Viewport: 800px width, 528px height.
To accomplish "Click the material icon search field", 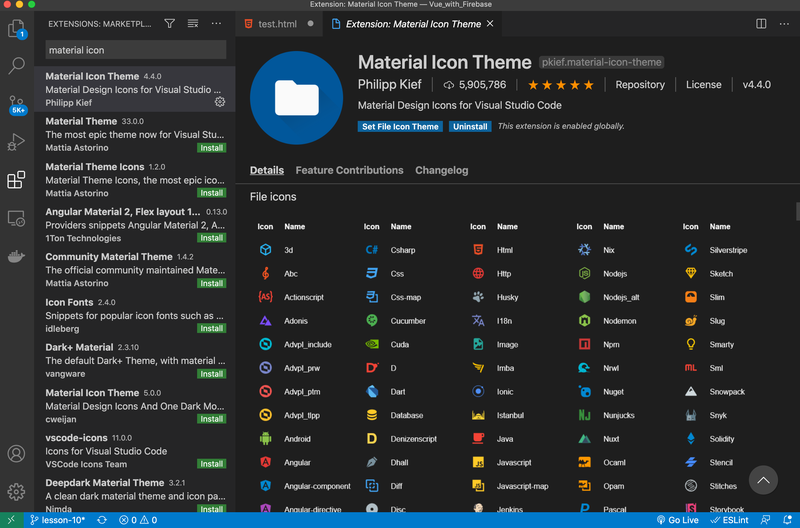I will tap(136, 50).
